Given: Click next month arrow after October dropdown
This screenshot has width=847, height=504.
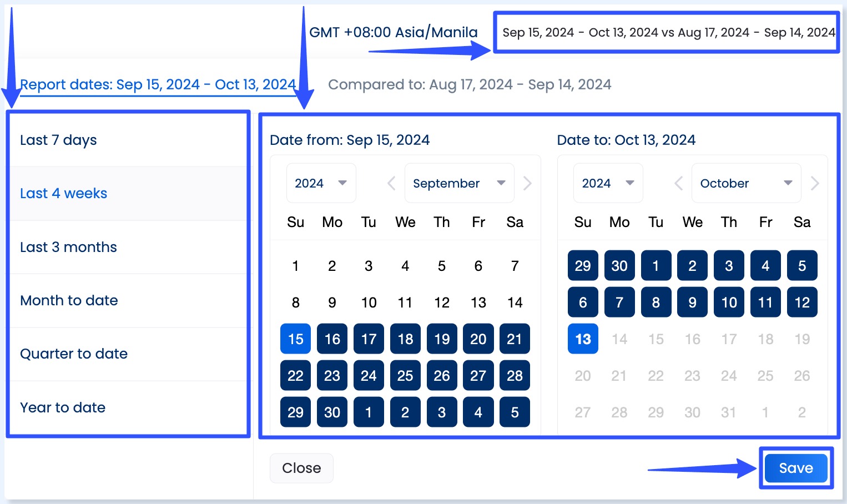Looking at the screenshot, I should pos(814,183).
